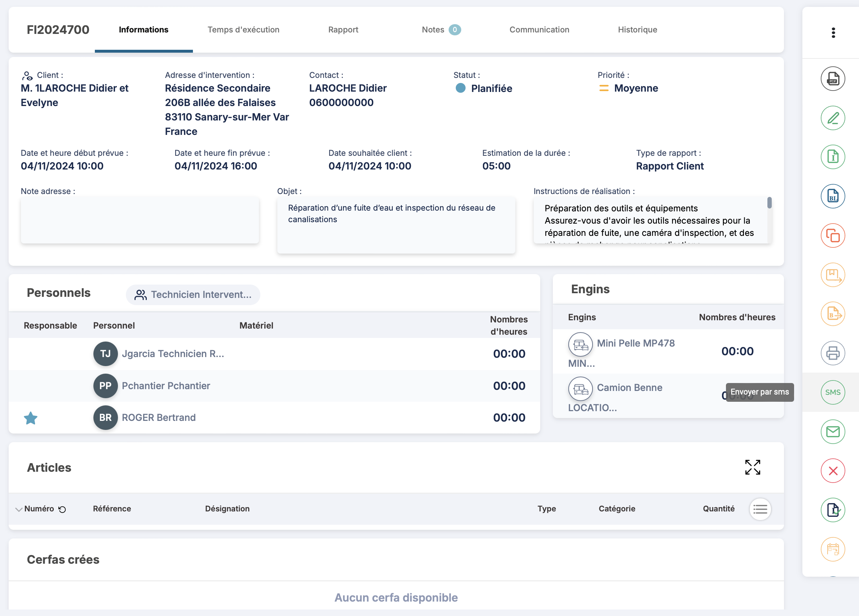
Task: Click the red X cancel icon
Action: tap(832, 471)
